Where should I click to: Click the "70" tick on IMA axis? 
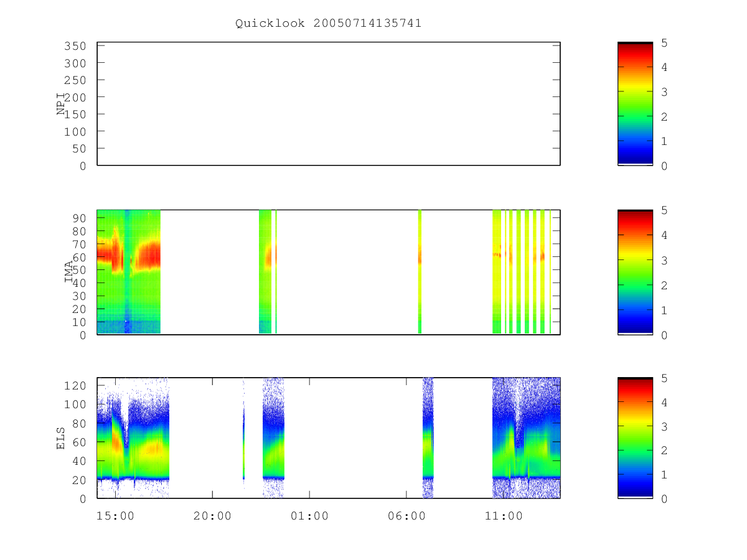pyautogui.click(x=79, y=244)
